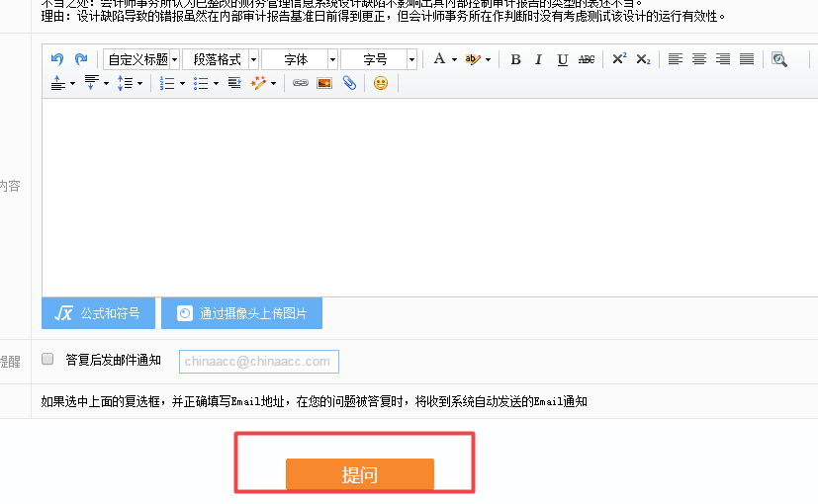Expand the bullet list style arrow
Image resolution: width=818 pixels, height=504 pixels.
216,83
